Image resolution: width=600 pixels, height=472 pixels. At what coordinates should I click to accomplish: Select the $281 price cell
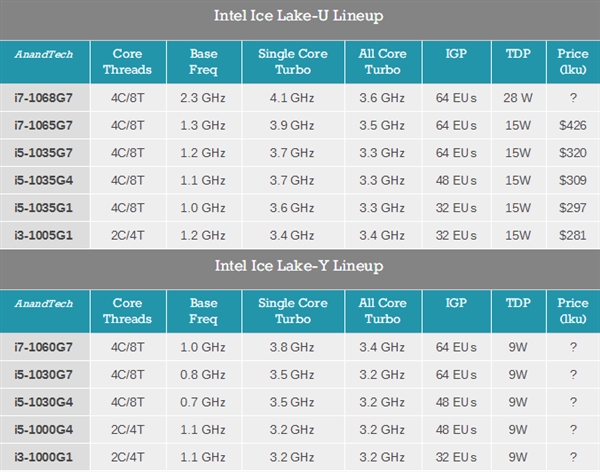(572, 234)
